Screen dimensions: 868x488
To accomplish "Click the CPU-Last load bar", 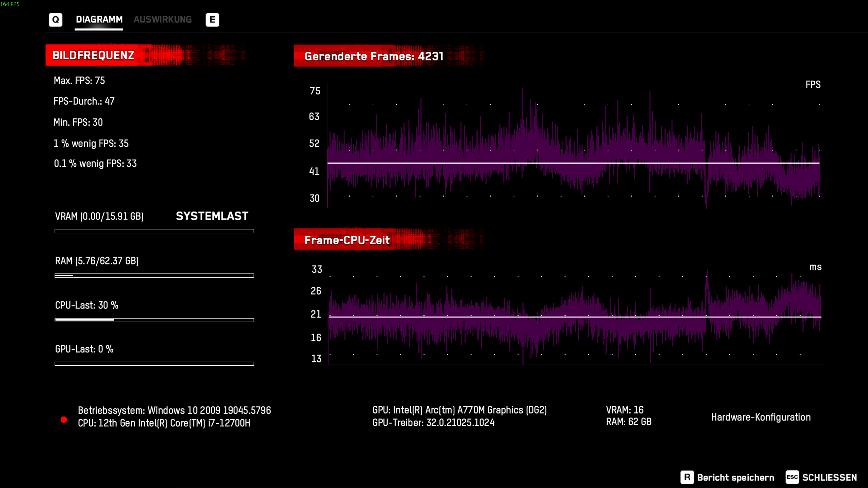I will click(x=154, y=320).
